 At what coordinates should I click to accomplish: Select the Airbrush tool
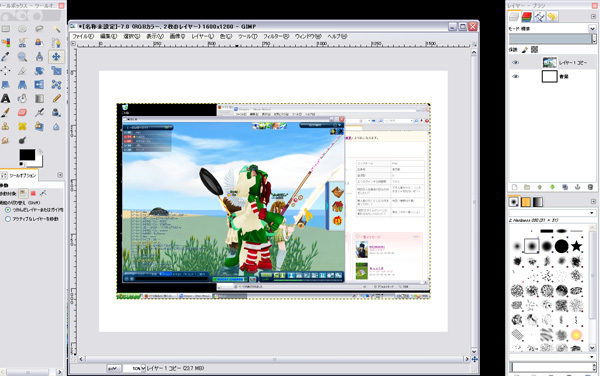[x=39, y=112]
